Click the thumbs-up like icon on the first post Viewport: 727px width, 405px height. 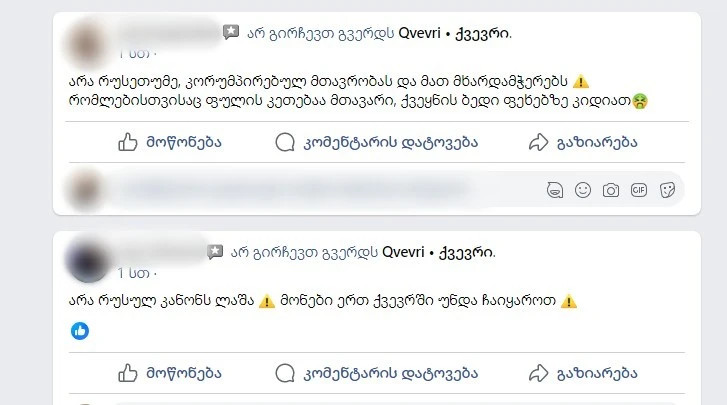pyautogui.click(x=128, y=142)
